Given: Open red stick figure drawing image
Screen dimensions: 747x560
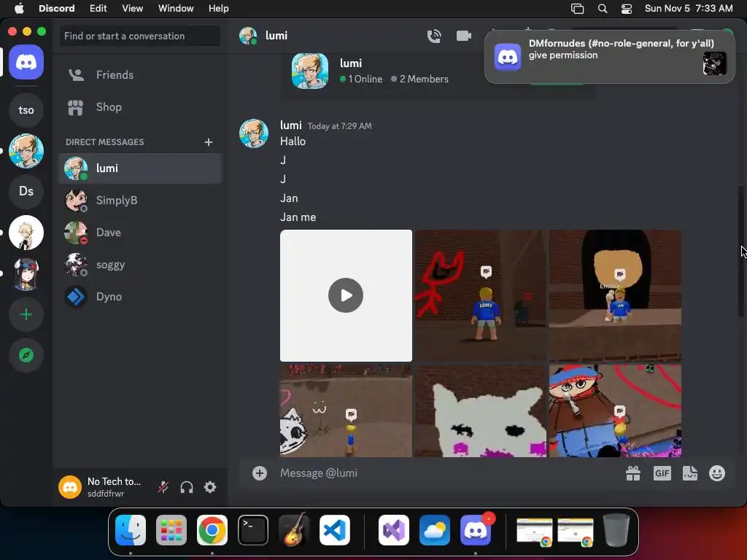Looking at the screenshot, I should pyautogui.click(x=480, y=296).
